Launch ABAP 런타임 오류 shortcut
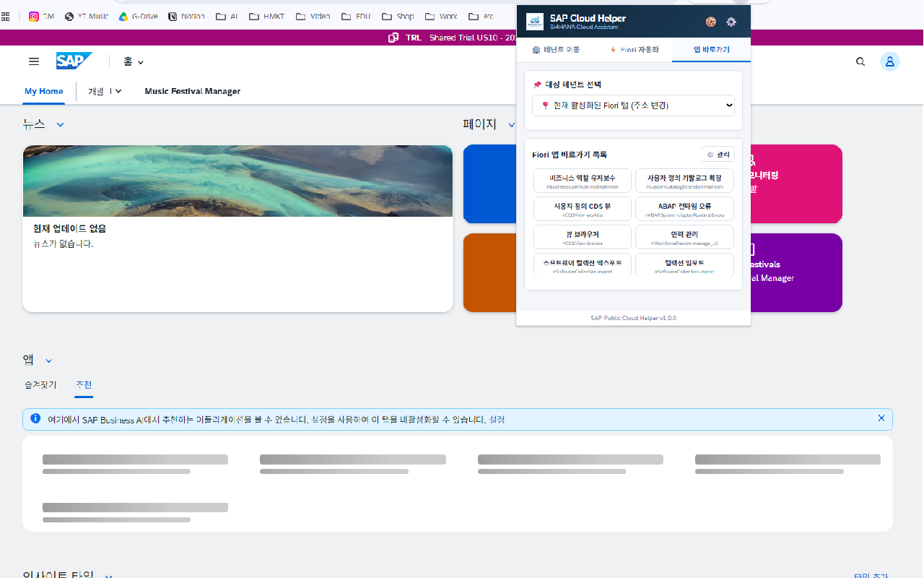The width and height of the screenshot is (924, 578). point(684,209)
